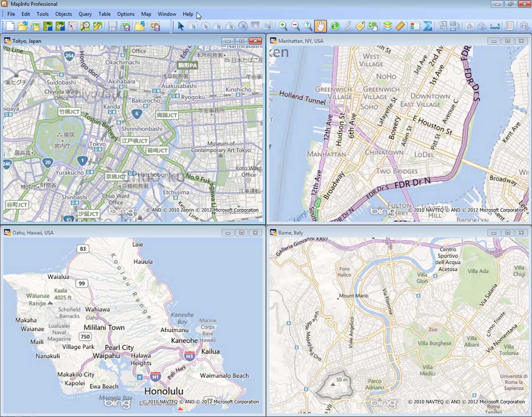Open Layer Control from the toolbar
Image resolution: width=532 pixels, height=417 pixels.
(387, 26)
